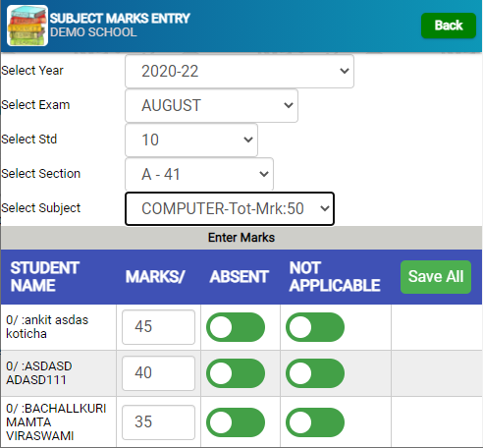Open the Select Exam dropdown showing AUGUST
This screenshot has width=483, height=448.
tap(211, 105)
